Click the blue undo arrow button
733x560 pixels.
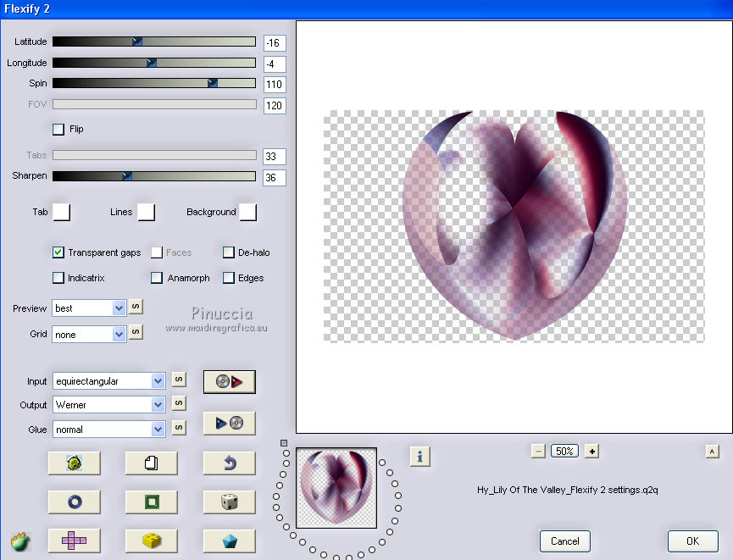tap(229, 463)
